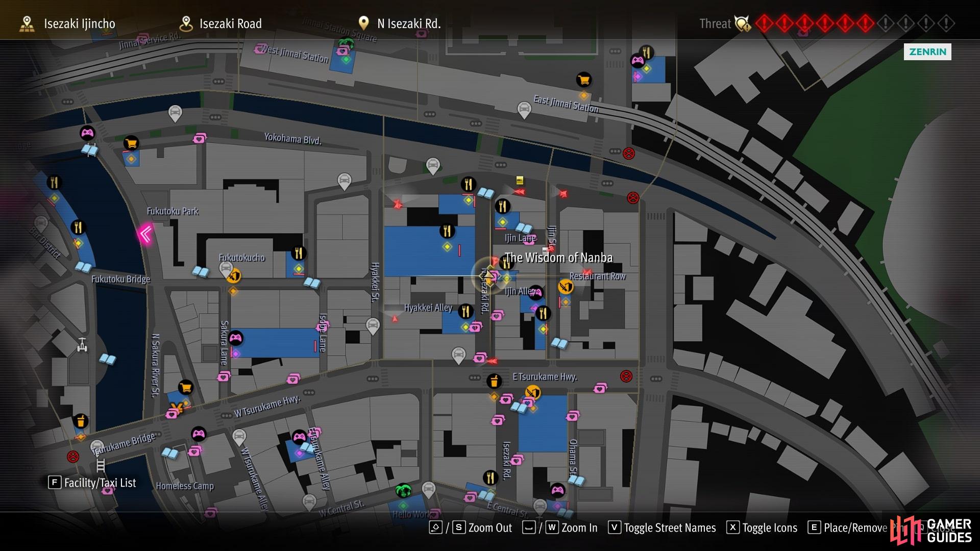Select the orange icon below Fukutokucho label
The image size is (980, 551).
[233, 277]
